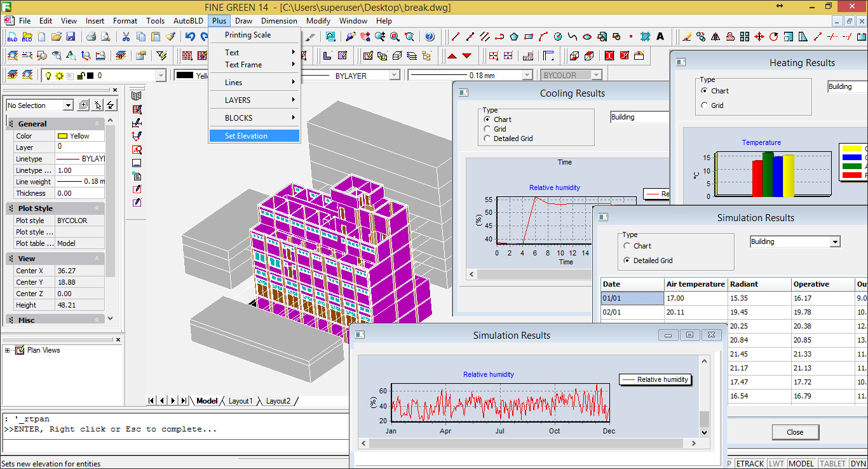Image resolution: width=868 pixels, height=469 pixels.
Task: Click the vertical scrollbar of Simulation Results chart
Action: tap(704, 397)
